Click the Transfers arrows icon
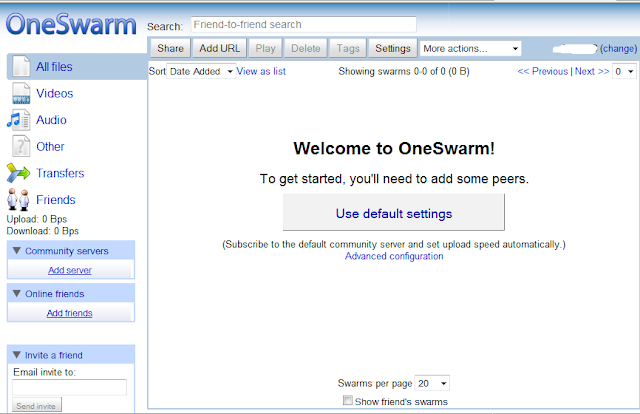 18,173
